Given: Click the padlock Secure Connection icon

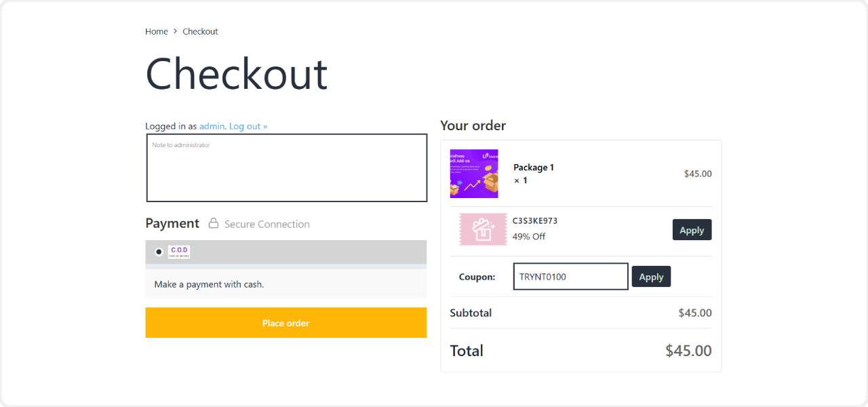Looking at the screenshot, I should [214, 223].
